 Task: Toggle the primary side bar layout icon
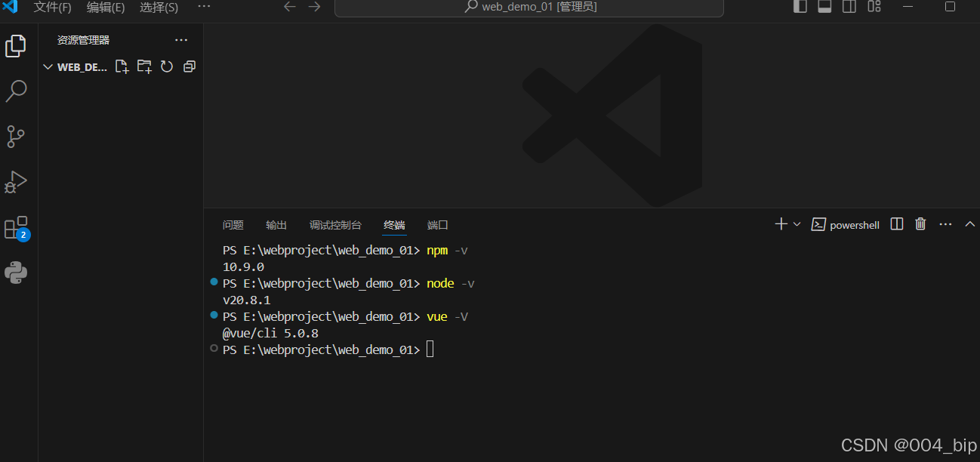(x=800, y=7)
